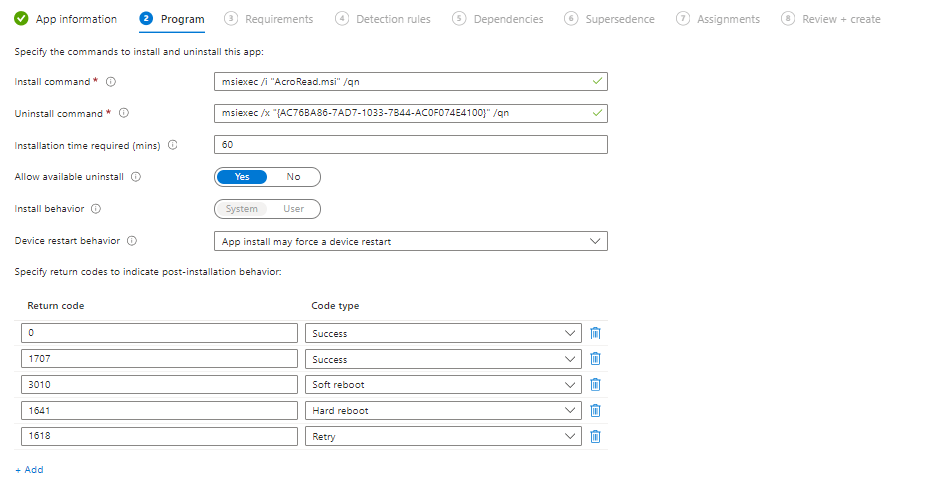Open the Device restart behavior dropdown
The height and width of the screenshot is (489, 925).
click(x=410, y=241)
